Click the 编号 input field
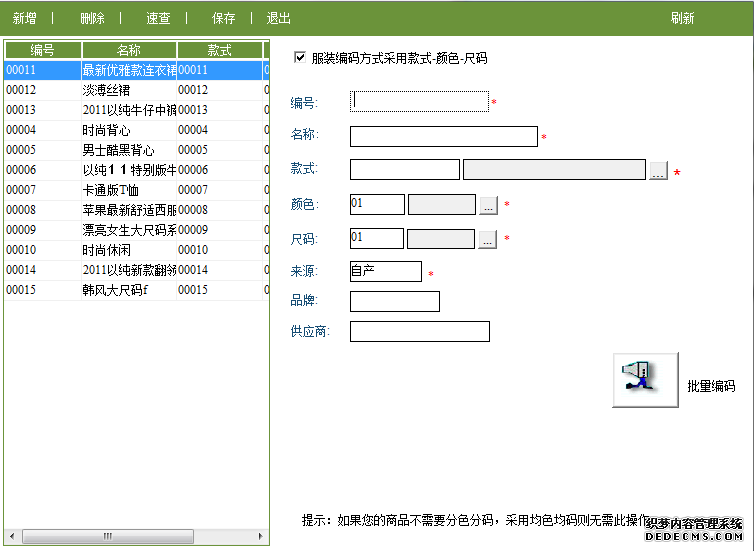Image resolution: width=754 pixels, height=551 pixels. (x=419, y=101)
